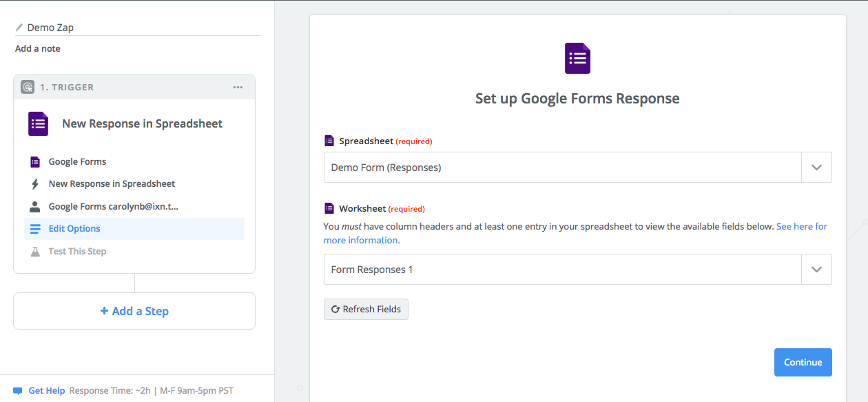Click the lightning bolt icon in step list

click(x=35, y=184)
